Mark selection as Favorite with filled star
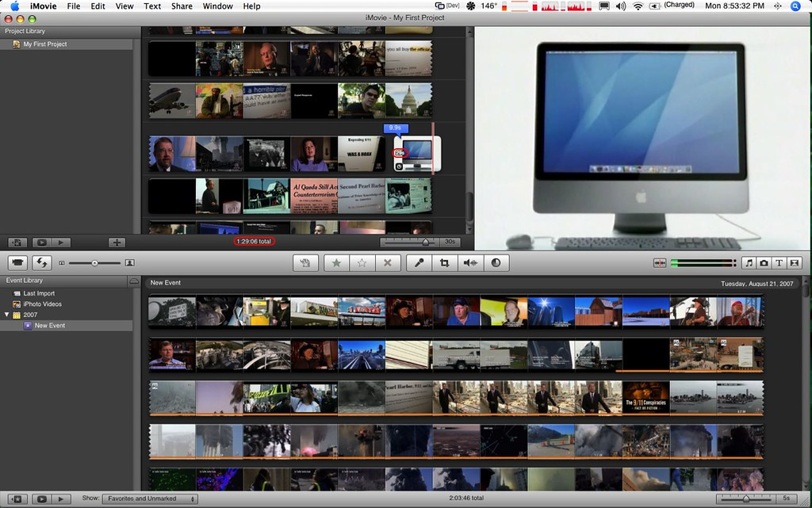This screenshot has width=812, height=508. 336,263
